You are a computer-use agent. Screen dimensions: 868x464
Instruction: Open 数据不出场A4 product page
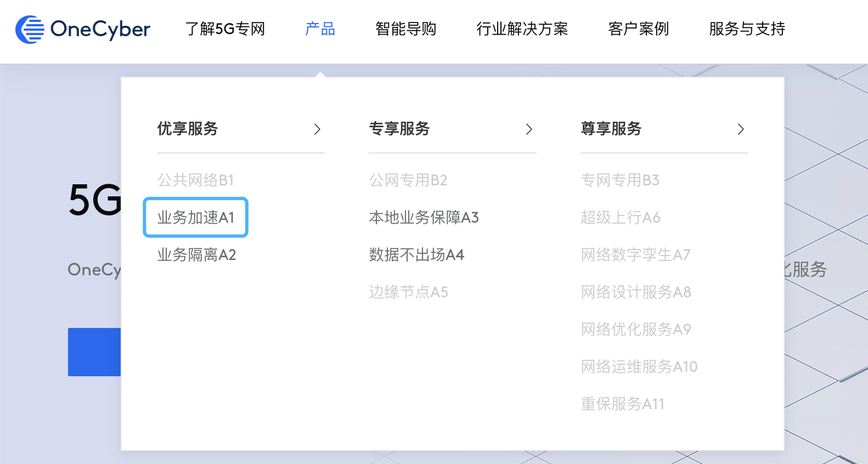click(416, 255)
